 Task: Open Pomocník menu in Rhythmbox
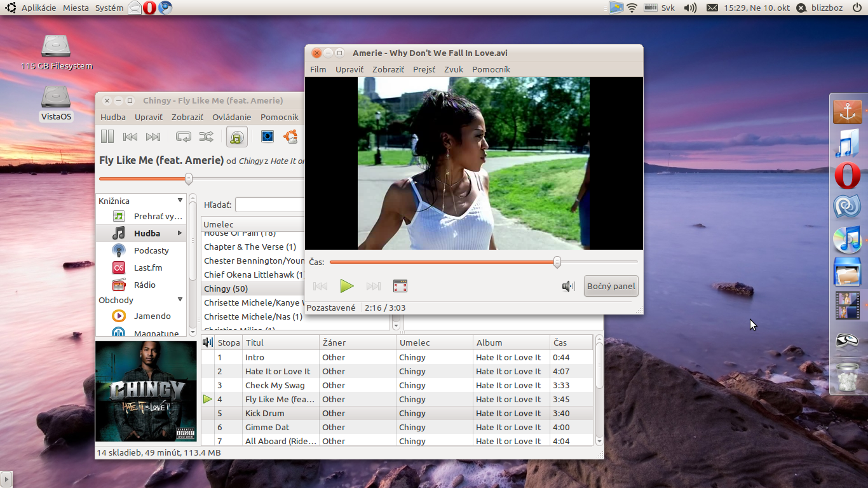280,117
